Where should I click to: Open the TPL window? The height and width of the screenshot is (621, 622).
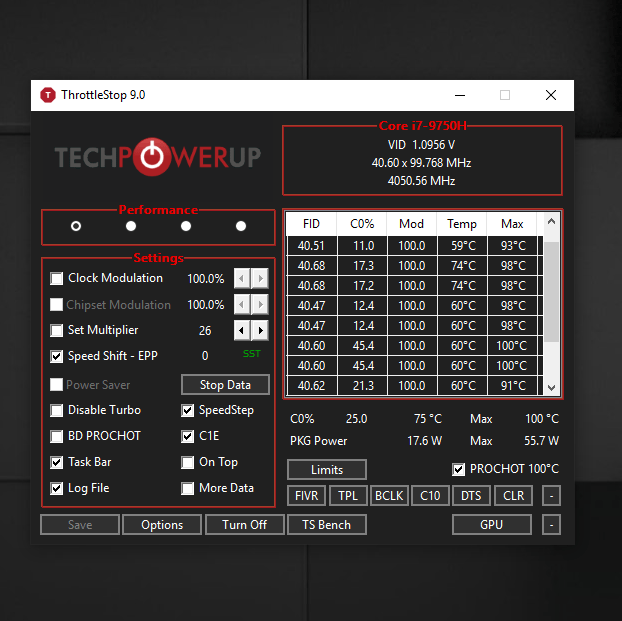tap(348, 496)
